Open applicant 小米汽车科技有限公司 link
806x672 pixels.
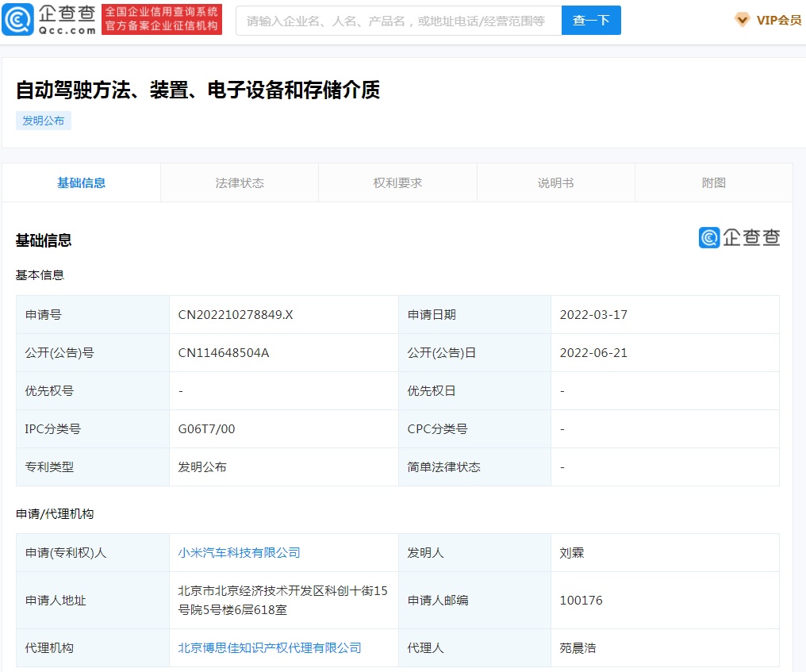(x=239, y=553)
